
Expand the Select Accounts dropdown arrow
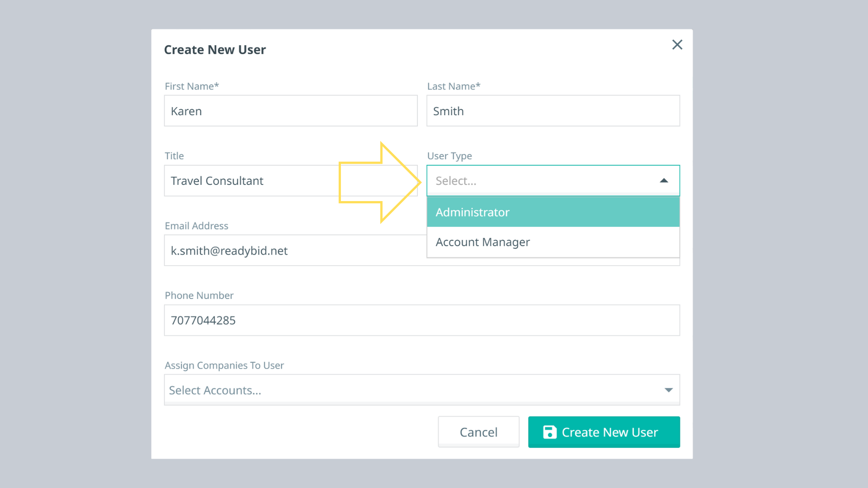[x=669, y=390]
